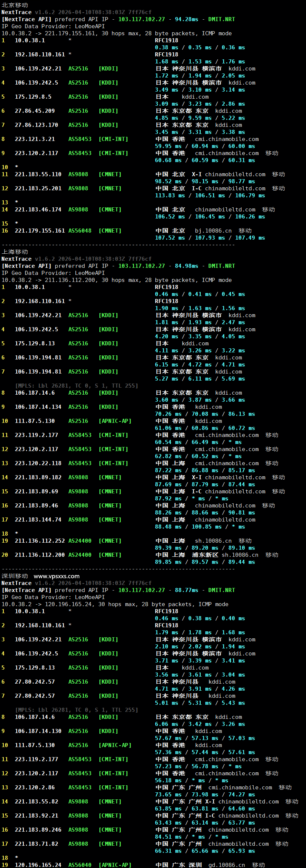306x868 pixels.
Task: Select latency reading 89.85 ms
Action: coord(168,562)
